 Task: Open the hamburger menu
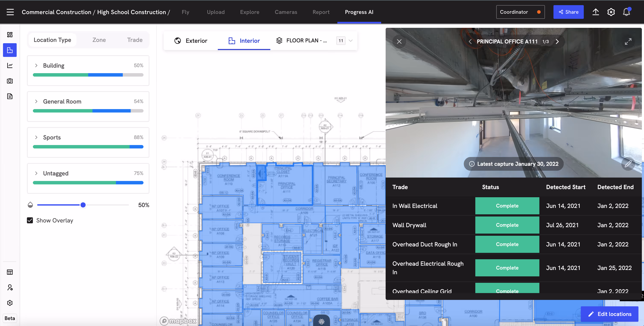[x=10, y=12]
